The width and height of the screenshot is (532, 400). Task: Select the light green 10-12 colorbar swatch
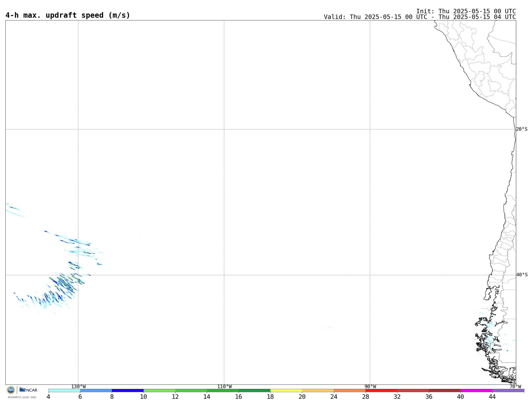159,391
